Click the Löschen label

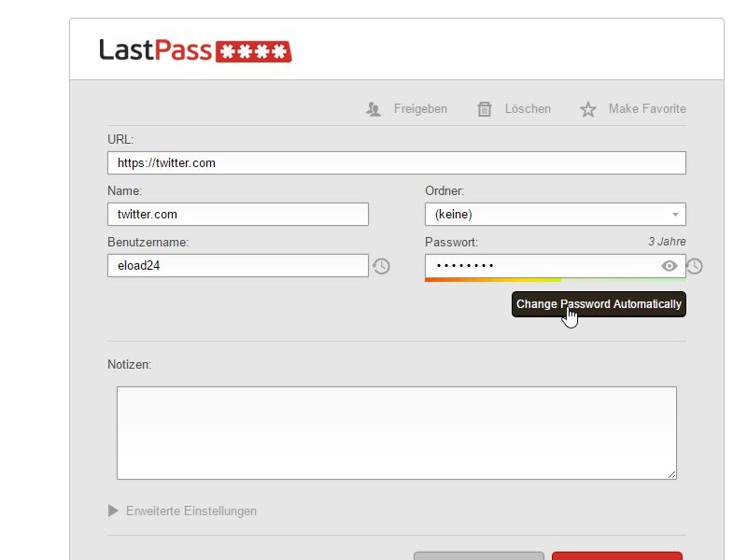click(528, 109)
